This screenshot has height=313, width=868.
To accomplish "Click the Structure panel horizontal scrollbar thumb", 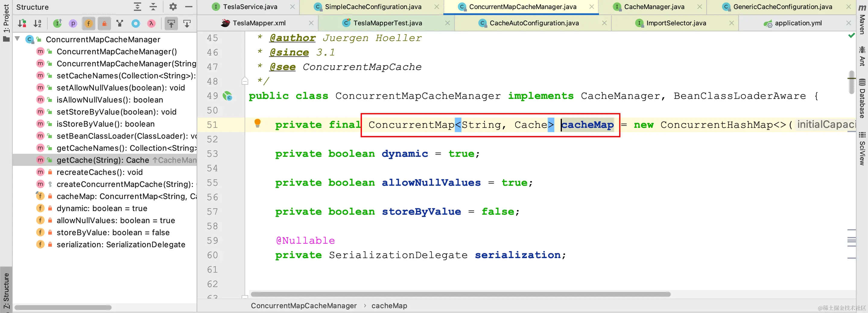I will click(x=63, y=307).
